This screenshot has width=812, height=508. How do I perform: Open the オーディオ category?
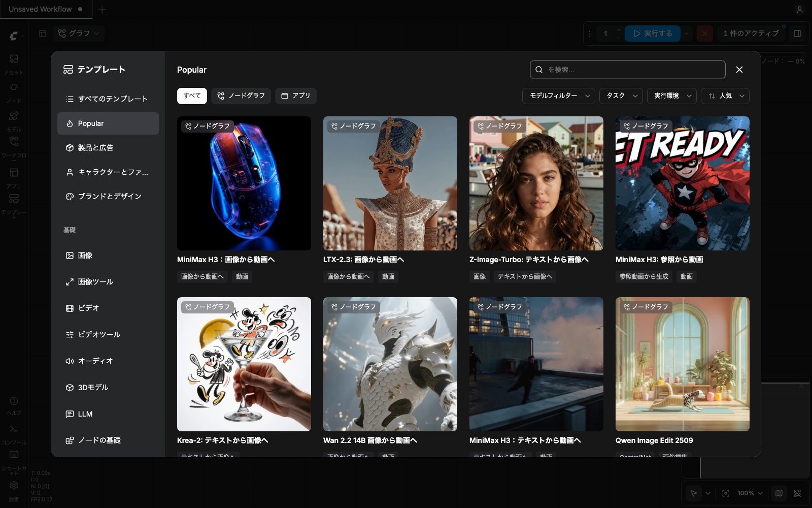click(x=108, y=361)
